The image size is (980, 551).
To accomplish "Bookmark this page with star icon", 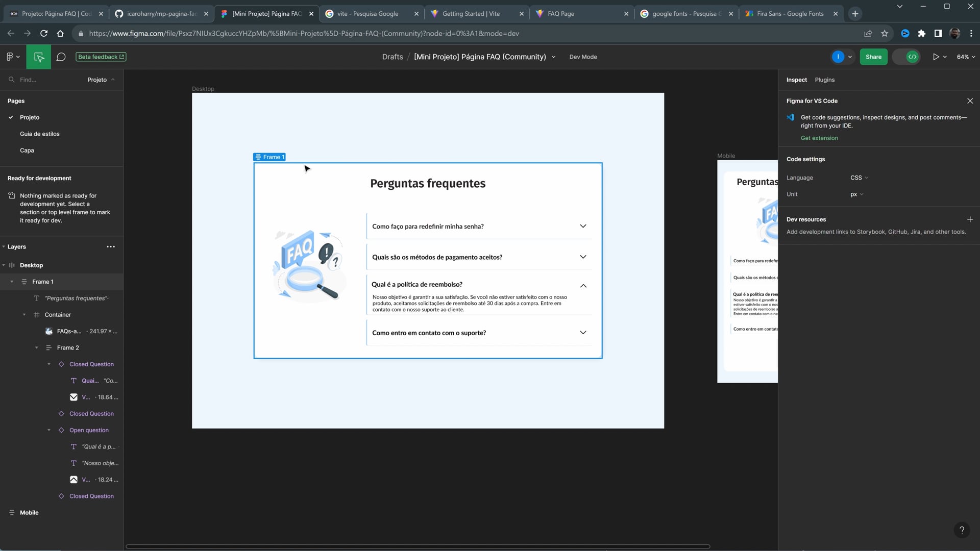I will click(885, 34).
